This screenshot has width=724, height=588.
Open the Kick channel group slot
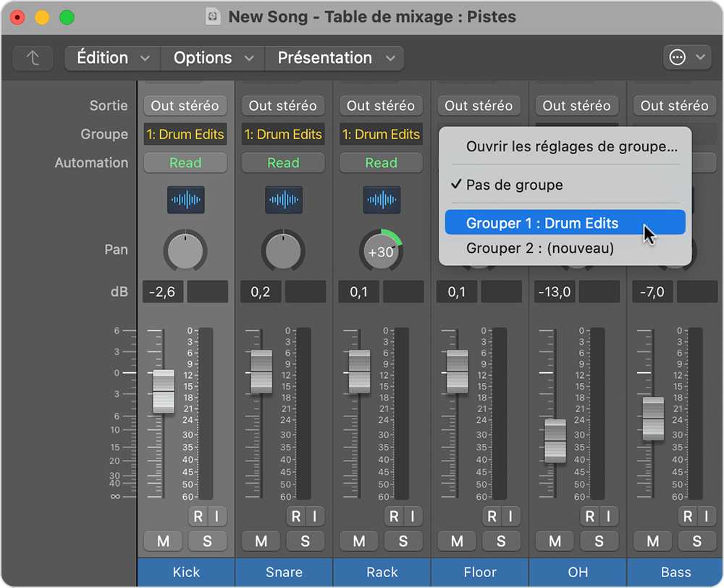point(185,135)
